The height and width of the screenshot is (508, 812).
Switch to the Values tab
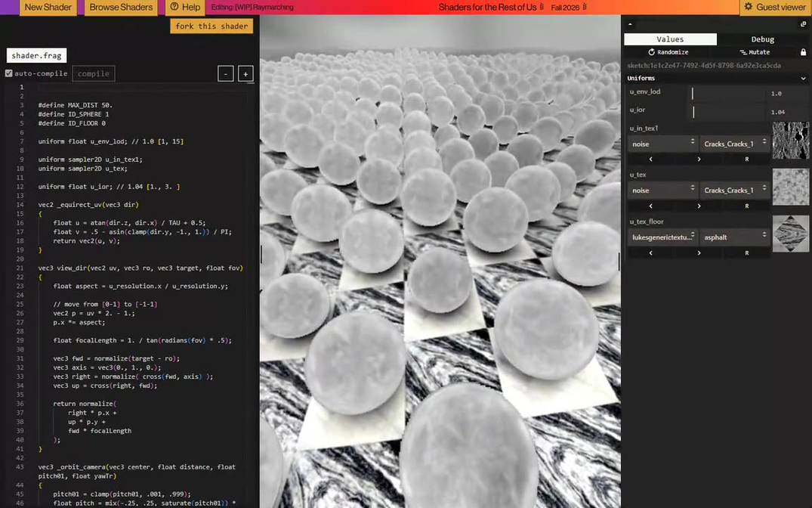[670, 39]
